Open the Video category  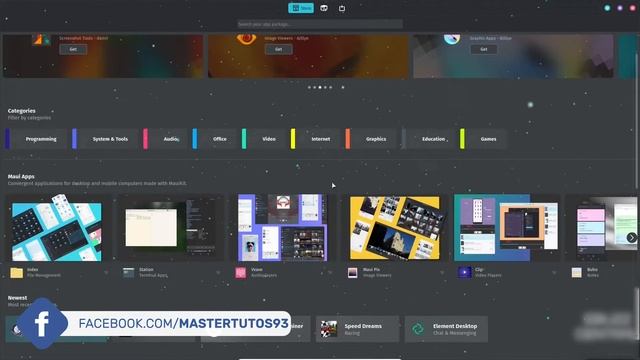click(x=263, y=139)
